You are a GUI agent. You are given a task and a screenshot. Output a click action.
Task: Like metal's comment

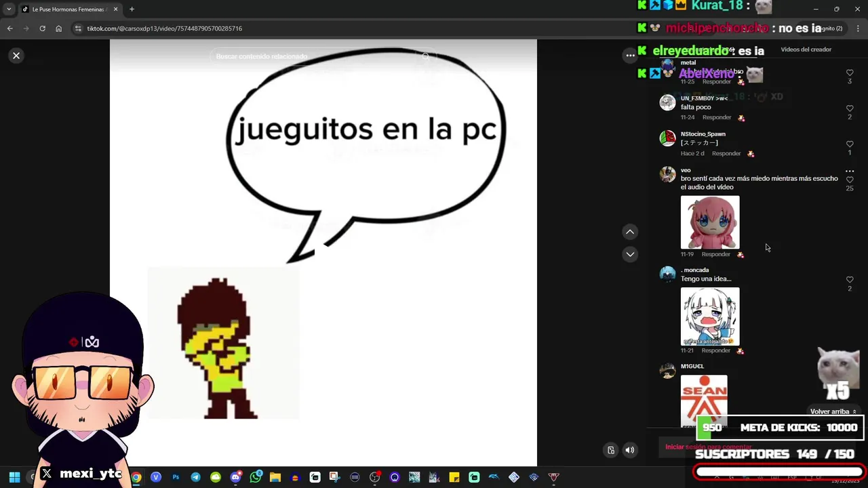850,73
